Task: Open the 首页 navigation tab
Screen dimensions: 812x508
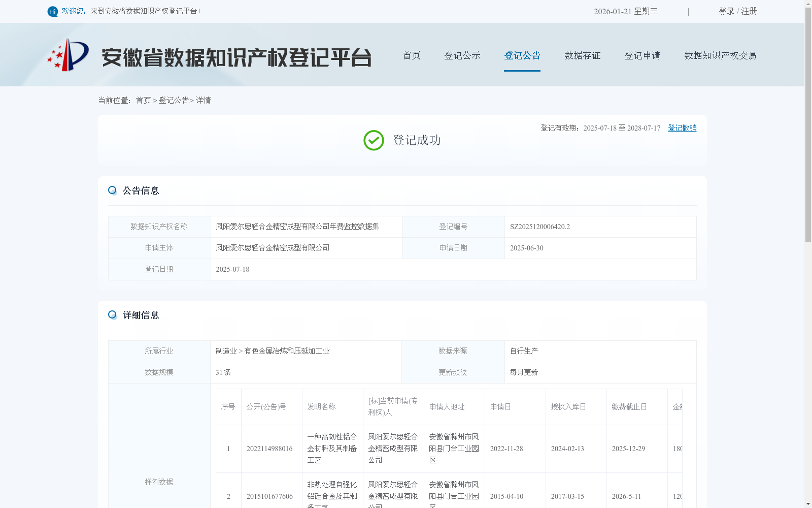Action: pos(412,55)
